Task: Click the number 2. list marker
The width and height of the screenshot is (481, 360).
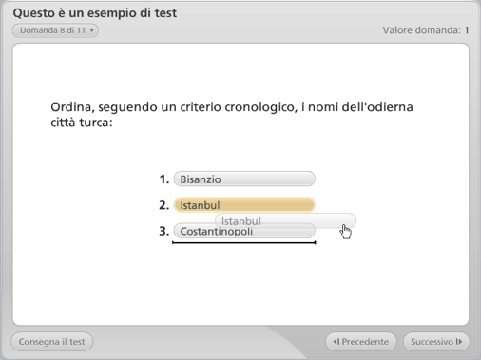Action: (164, 205)
